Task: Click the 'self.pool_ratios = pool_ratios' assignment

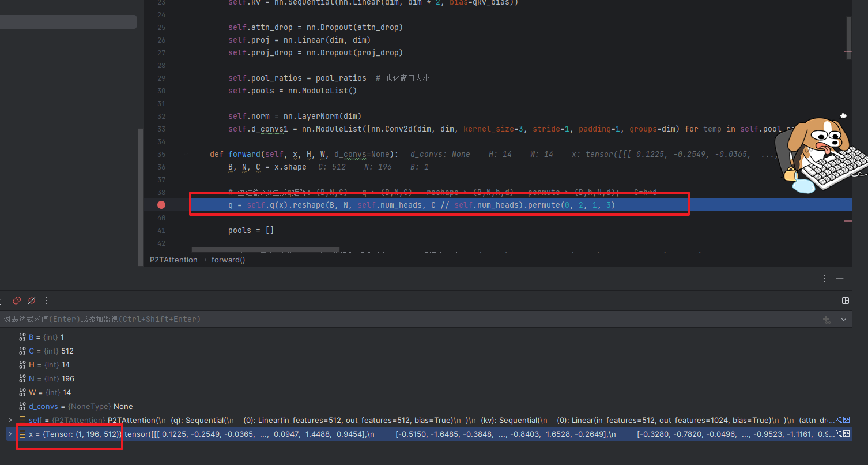Action: point(297,78)
